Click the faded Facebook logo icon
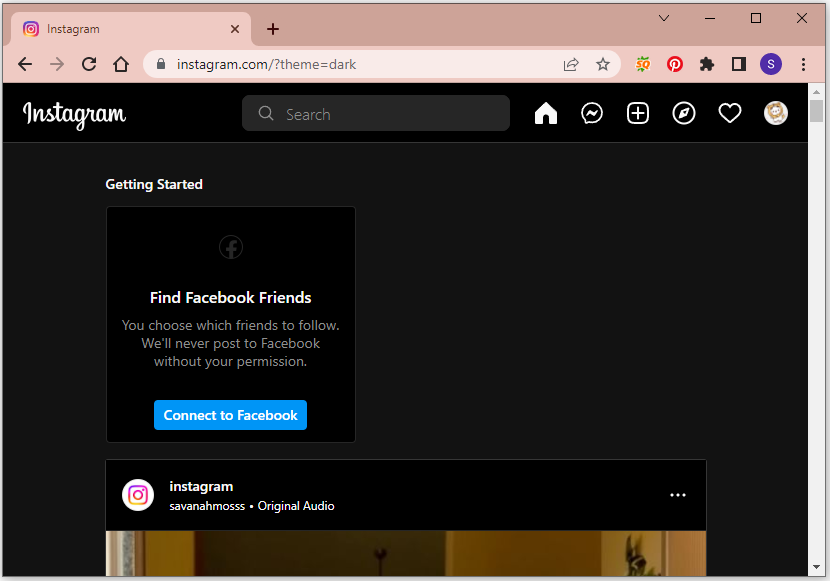The image size is (830, 581). (231, 247)
